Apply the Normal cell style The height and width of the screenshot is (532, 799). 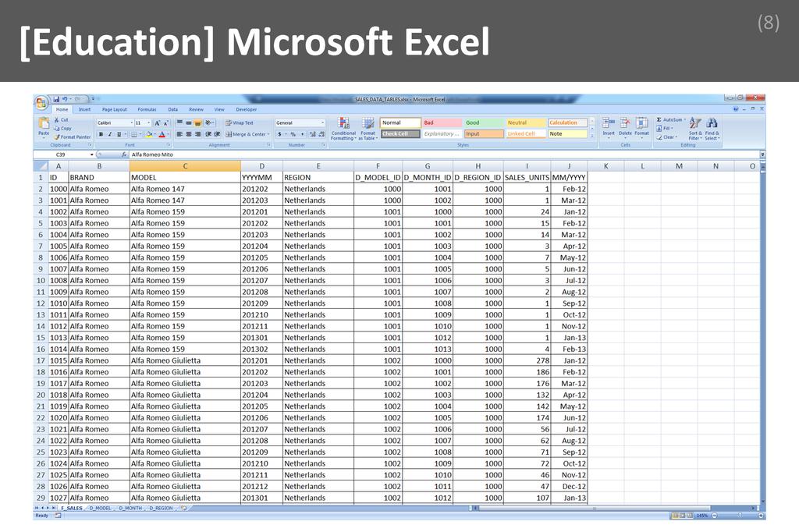click(x=400, y=122)
